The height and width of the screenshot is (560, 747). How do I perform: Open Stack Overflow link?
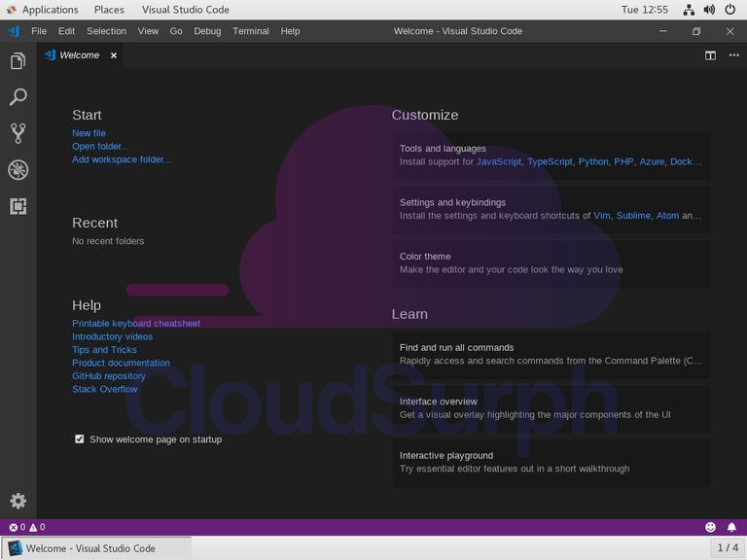pos(104,389)
